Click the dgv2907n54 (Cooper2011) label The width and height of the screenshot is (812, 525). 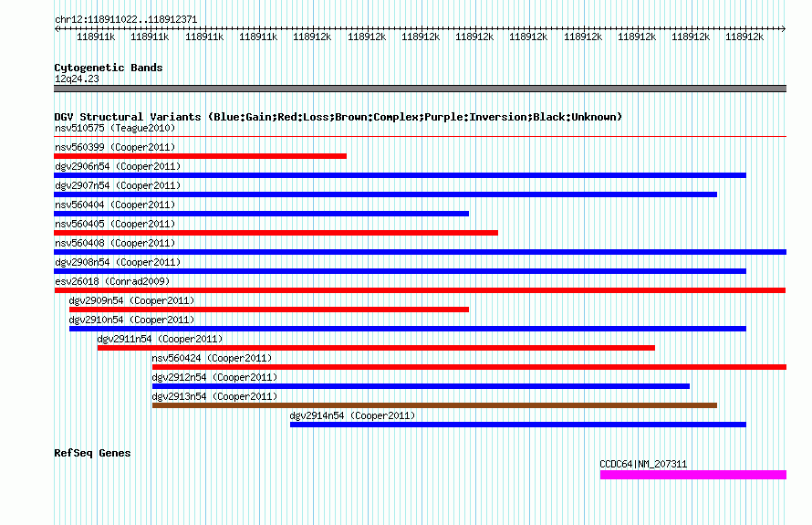pos(118,185)
